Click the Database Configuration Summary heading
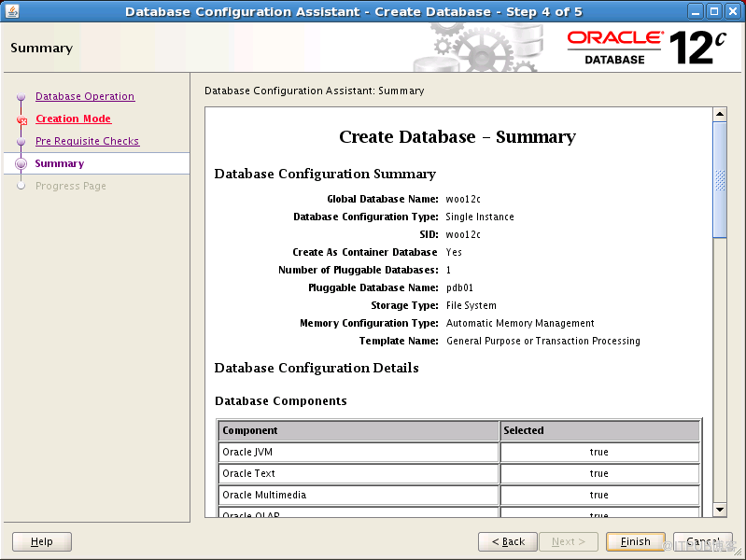The image size is (746, 560). point(325,175)
